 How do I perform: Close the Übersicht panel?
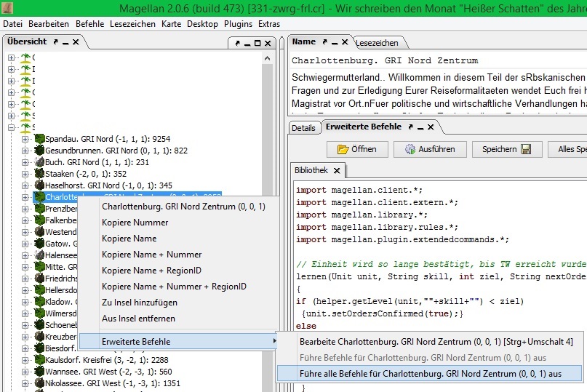pos(76,43)
